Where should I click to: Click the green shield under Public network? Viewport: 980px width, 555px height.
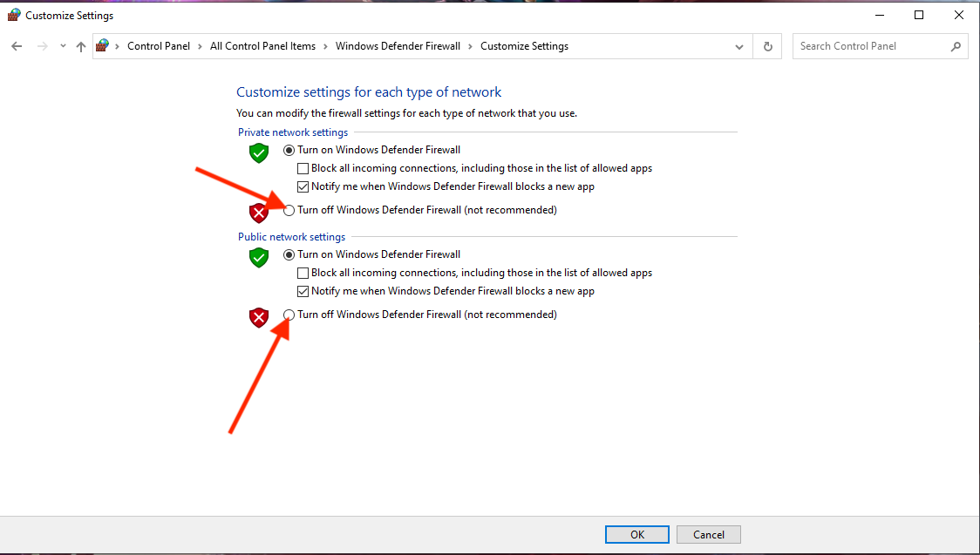pos(259,257)
